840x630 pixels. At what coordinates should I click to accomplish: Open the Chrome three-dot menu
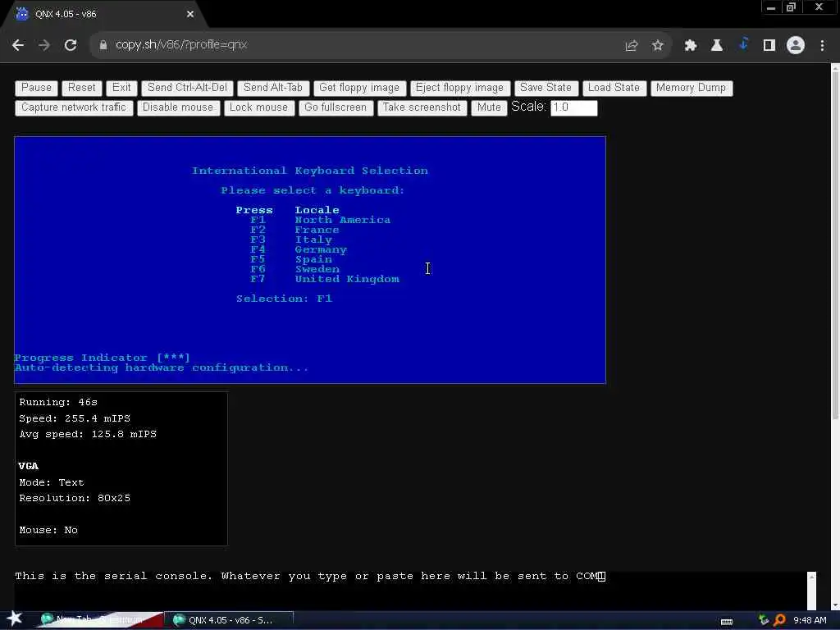822,46
